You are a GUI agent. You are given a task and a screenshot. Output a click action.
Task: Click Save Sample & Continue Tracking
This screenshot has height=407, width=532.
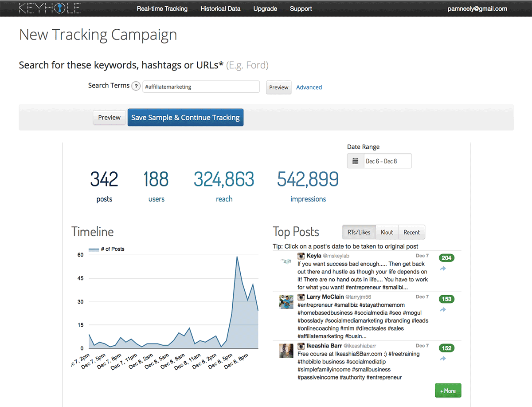(x=185, y=118)
